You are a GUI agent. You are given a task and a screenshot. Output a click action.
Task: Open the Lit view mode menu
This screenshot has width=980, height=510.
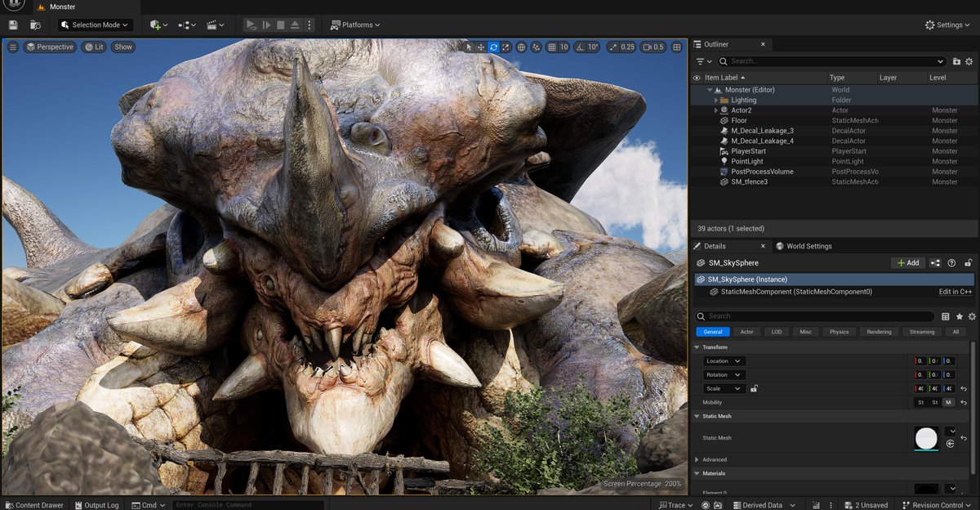tap(93, 47)
